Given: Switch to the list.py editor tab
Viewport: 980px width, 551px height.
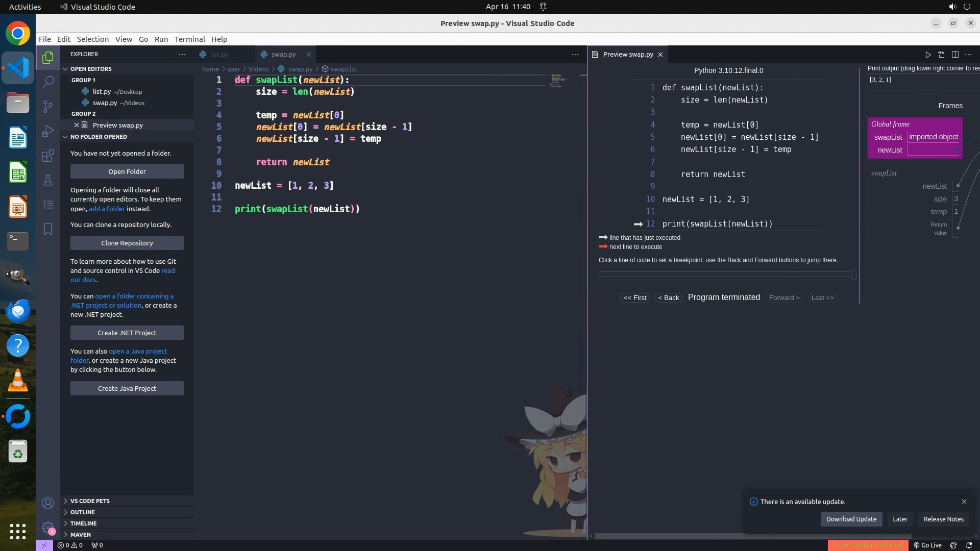Looking at the screenshot, I should pos(219,54).
